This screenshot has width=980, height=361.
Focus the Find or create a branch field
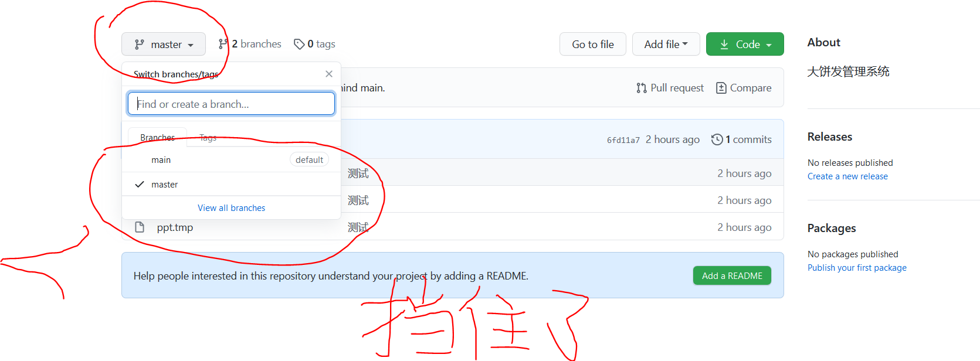[231, 104]
